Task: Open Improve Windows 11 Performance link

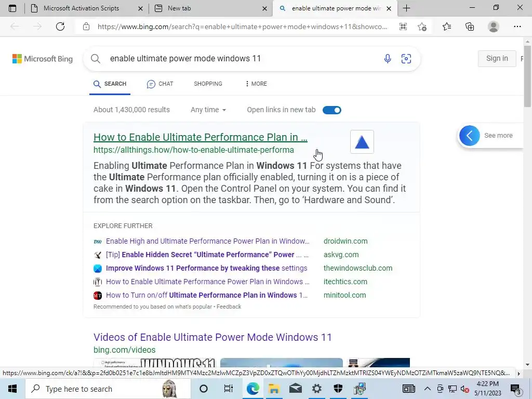Action: 207,269
